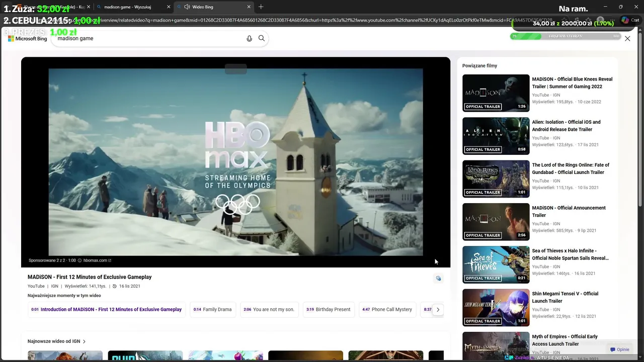
Task: Click Lord of the Rings Online Gundabad title
Action: pos(571,168)
